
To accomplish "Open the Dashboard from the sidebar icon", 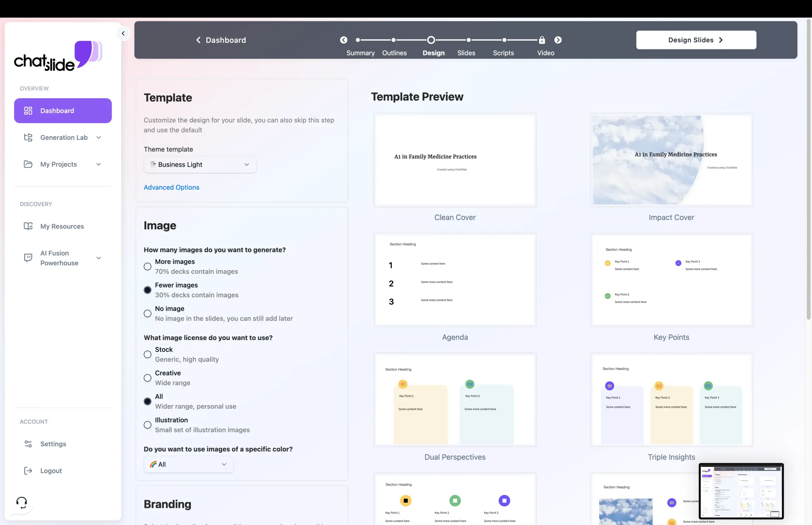I will (x=28, y=110).
